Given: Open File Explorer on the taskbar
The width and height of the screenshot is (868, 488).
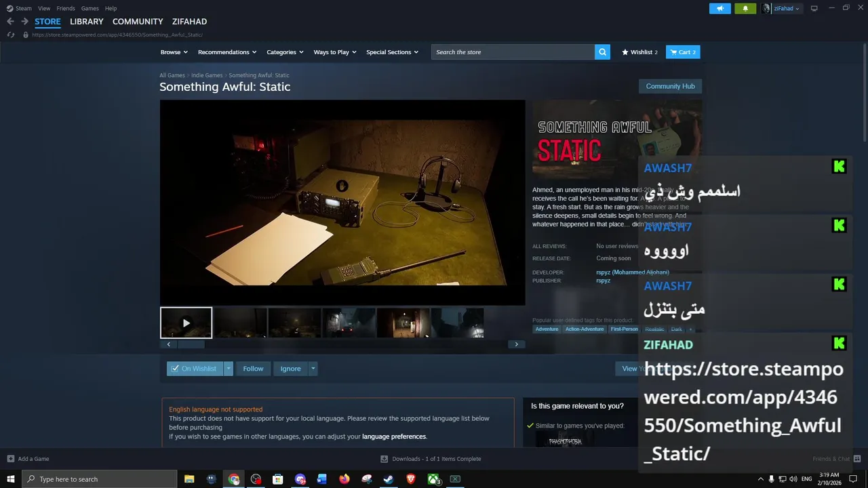Looking at the screenshot, I should [x=189, y=479].
